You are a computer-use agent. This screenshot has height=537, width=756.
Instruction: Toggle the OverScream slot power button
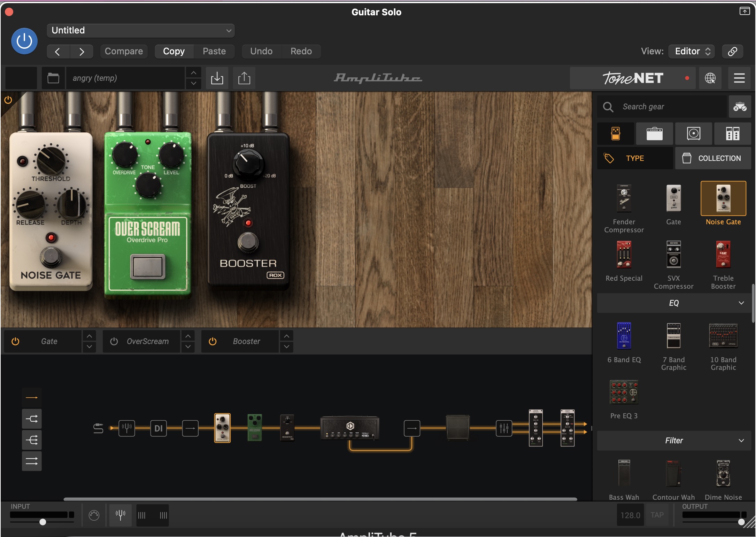click(114, 341)
